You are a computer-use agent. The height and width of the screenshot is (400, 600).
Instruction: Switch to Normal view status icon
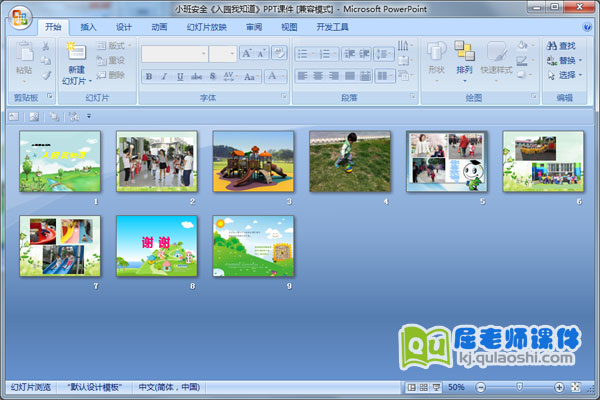pyautogui.click(x=411, y=387)
